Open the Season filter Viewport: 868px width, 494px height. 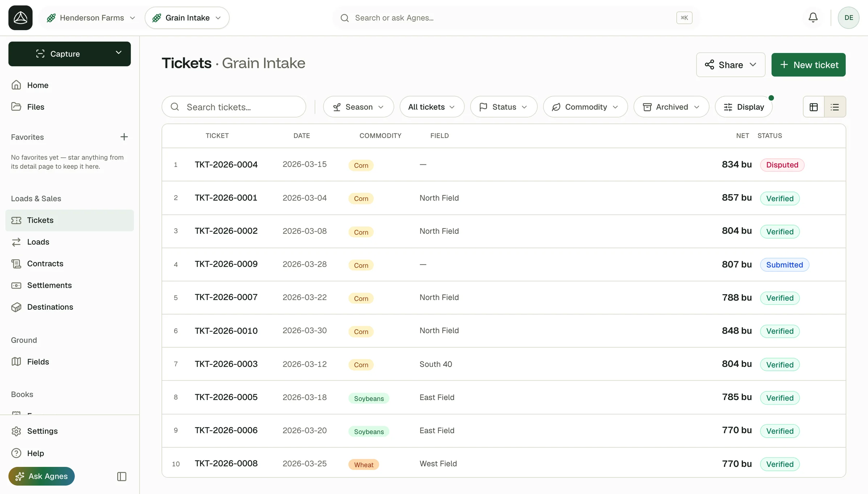click(x=358, y=107)
